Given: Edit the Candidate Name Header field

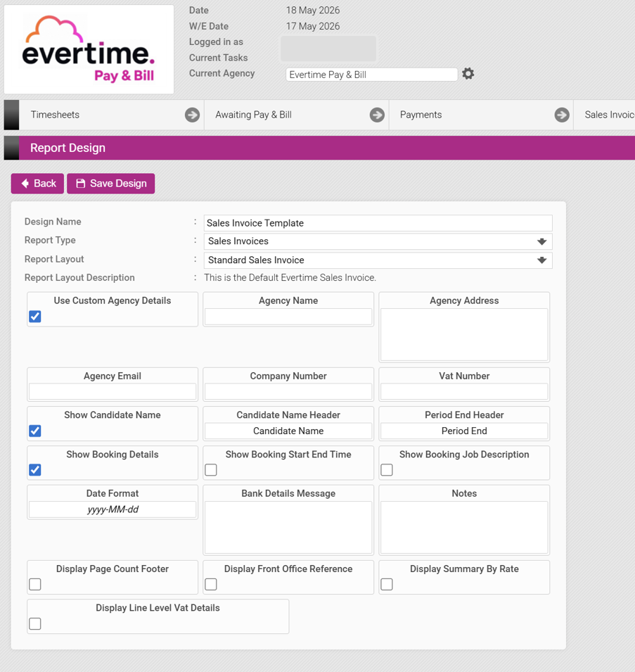Looking at the screenshot, I should [x=288, y=431].
